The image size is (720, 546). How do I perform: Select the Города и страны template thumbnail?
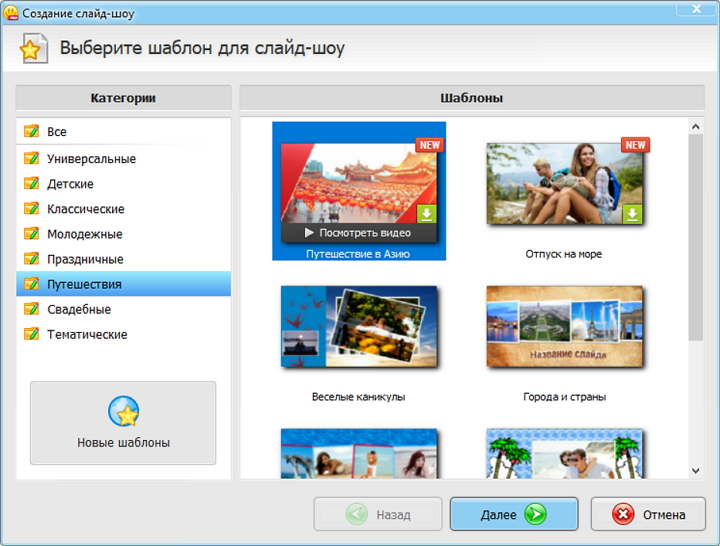tap(564, 326)
